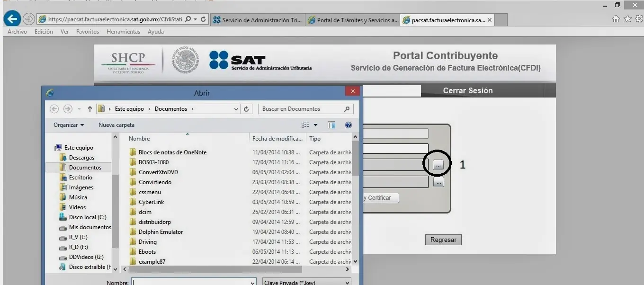Click the first browse '...' button
The height and width of the screenshot is (285, 644).
(438, 165)
